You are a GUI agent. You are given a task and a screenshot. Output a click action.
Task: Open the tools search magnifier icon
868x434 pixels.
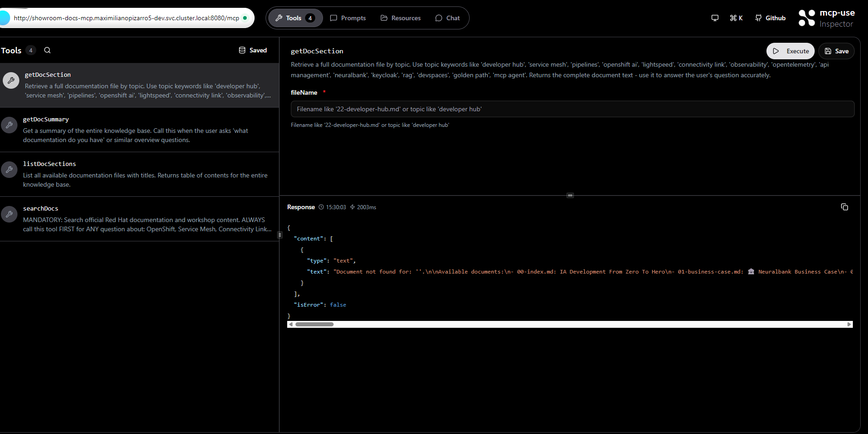(x=47, y=50)
